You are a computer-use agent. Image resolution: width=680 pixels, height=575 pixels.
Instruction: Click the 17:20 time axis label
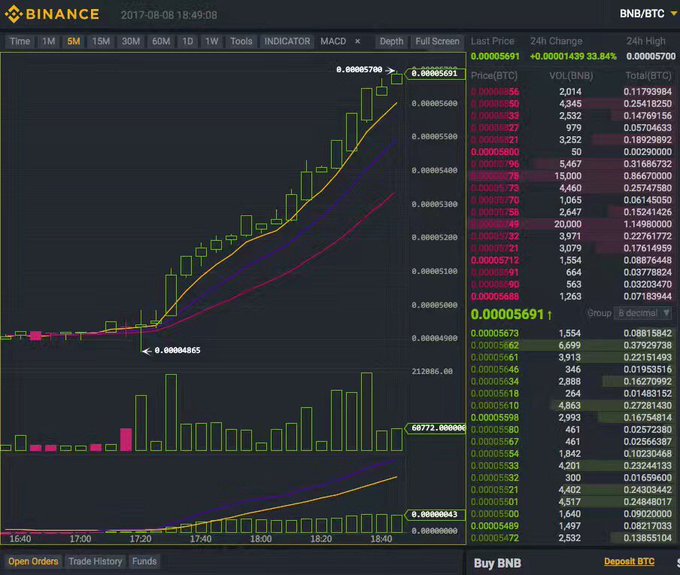[x=141, y=539]
